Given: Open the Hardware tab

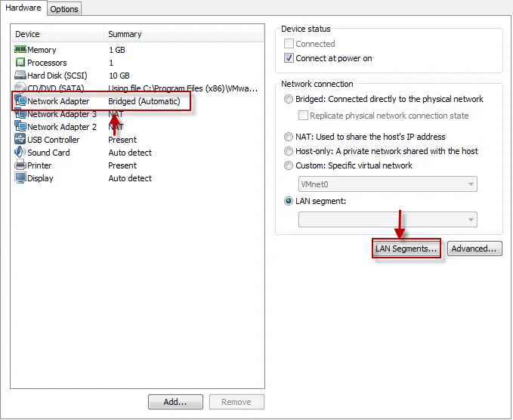Looking at the screenshot, I should [x=23, y=8].
